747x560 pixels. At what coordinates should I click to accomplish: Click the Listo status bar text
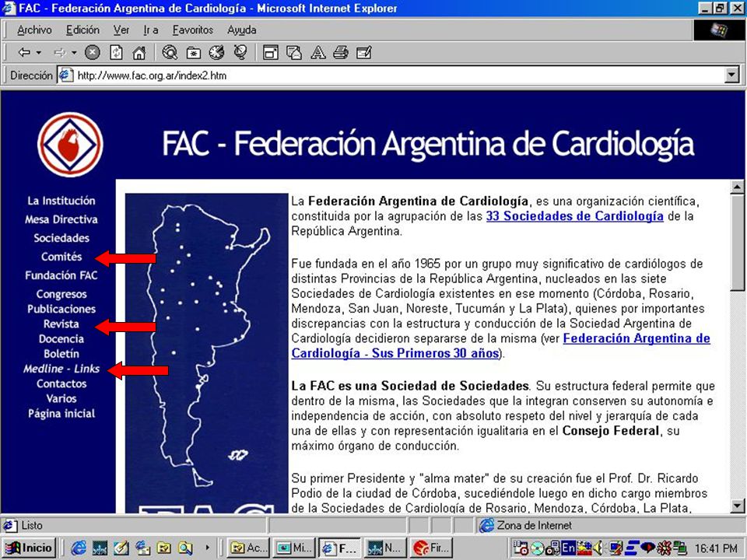(32, 526)
